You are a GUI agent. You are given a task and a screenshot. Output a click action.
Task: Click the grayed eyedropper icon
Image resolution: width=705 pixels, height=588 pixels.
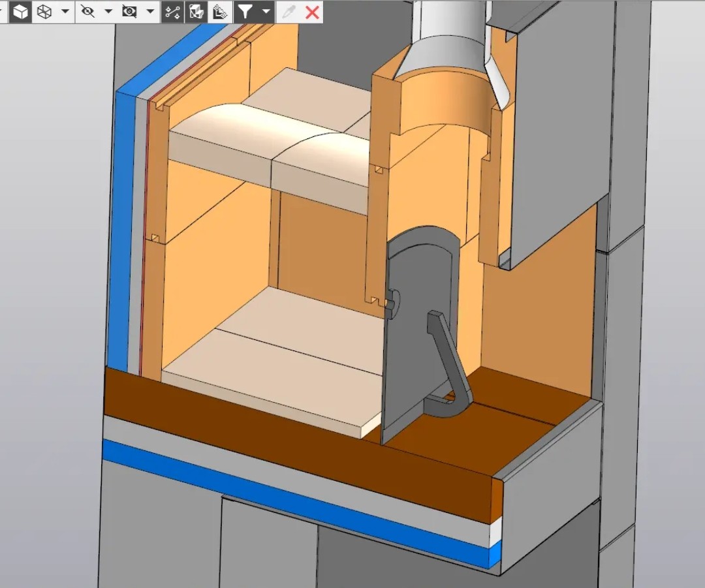click(x=287, y=12)
